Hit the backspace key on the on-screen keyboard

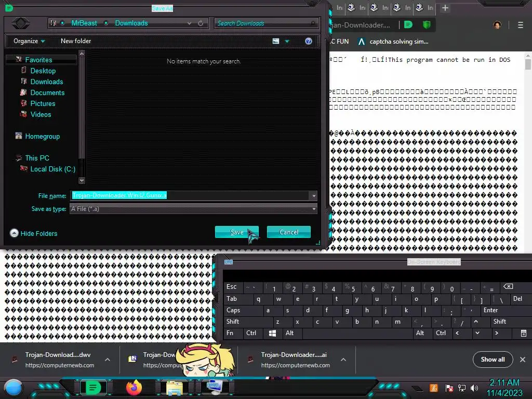(508, 287)
